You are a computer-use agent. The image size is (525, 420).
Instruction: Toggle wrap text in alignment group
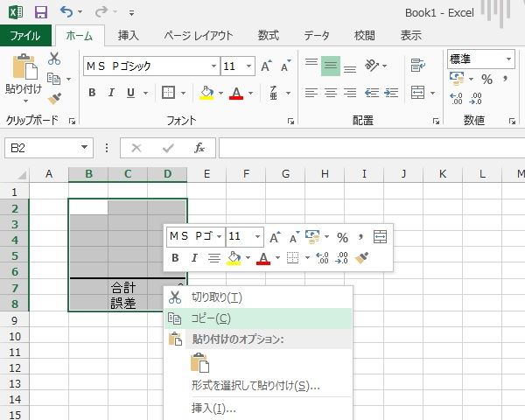tap(417, 66)
